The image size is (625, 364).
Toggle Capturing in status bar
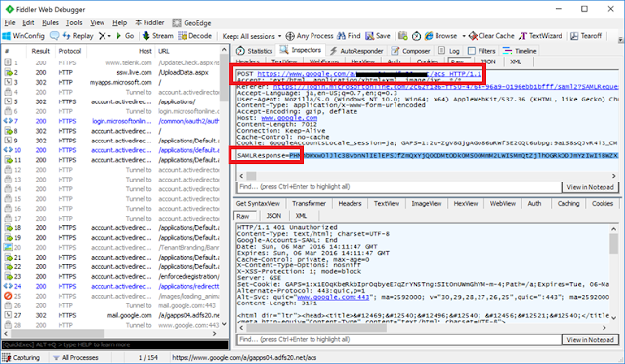point(21,357)
